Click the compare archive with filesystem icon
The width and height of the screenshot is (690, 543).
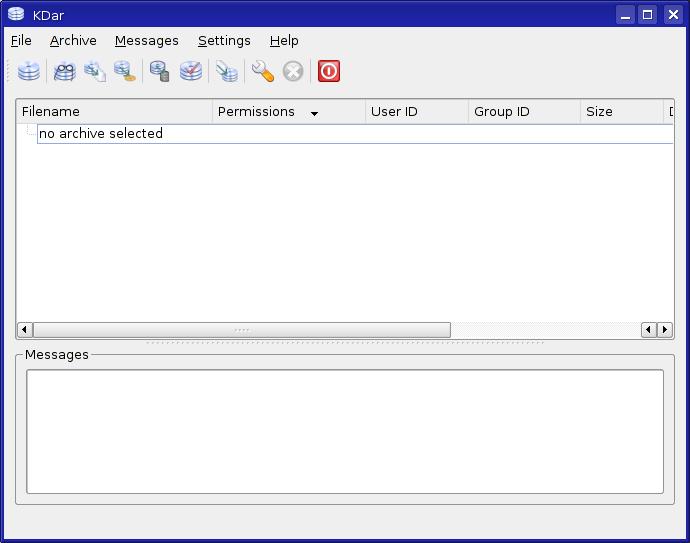(228, 71)
